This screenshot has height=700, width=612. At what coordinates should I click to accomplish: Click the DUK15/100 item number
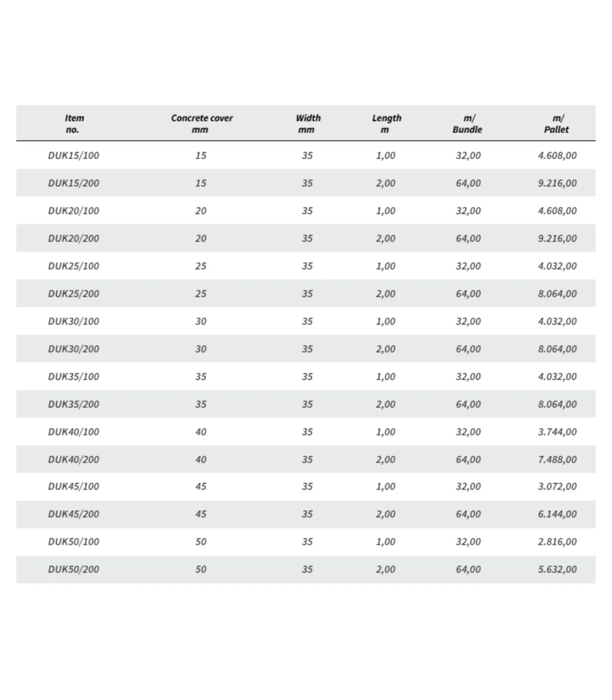tap(73, 156)
